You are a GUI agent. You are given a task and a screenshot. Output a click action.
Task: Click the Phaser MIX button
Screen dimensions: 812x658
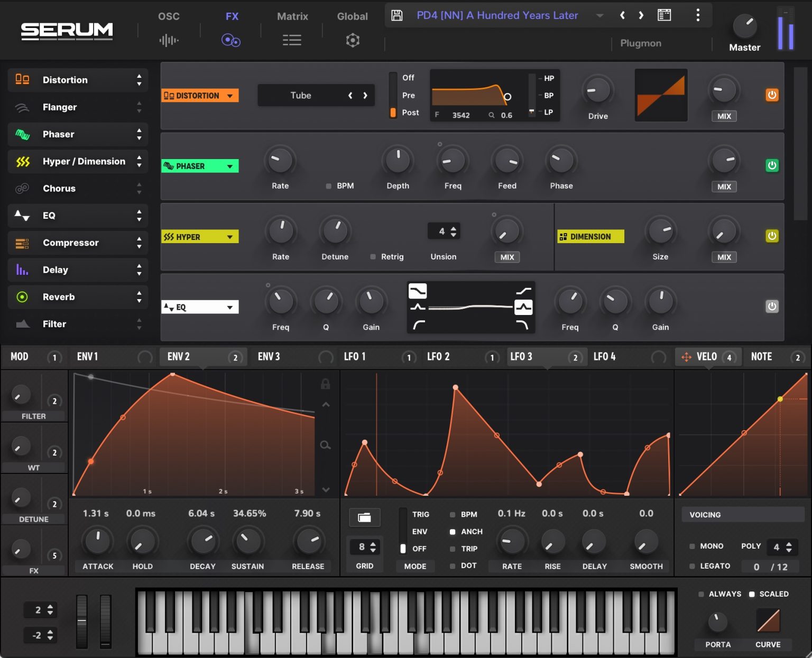pos(724,187)
